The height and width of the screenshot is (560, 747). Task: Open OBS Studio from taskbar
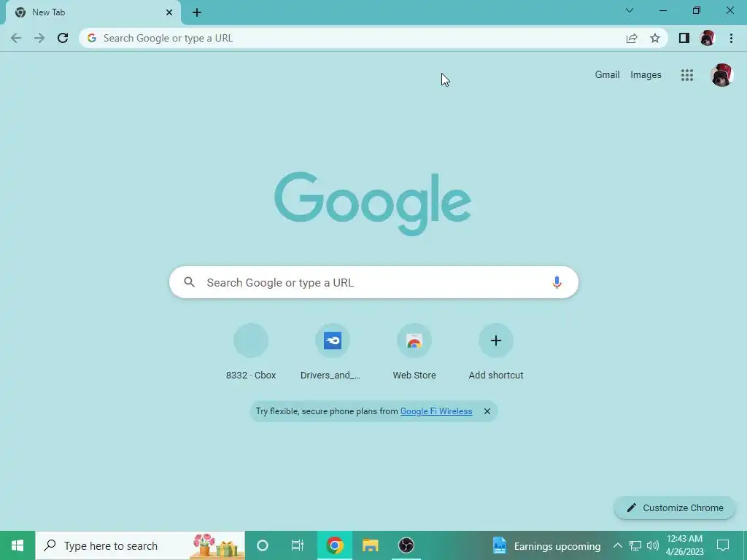406,545
